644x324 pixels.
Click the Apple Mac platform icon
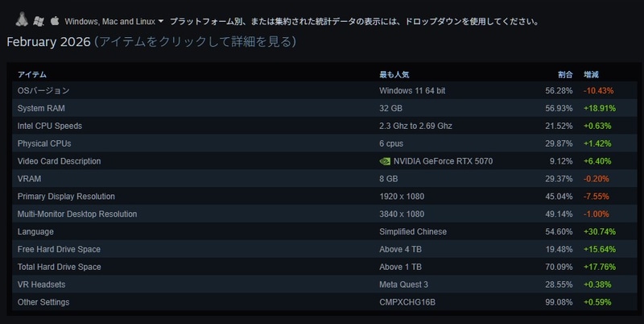55,20
